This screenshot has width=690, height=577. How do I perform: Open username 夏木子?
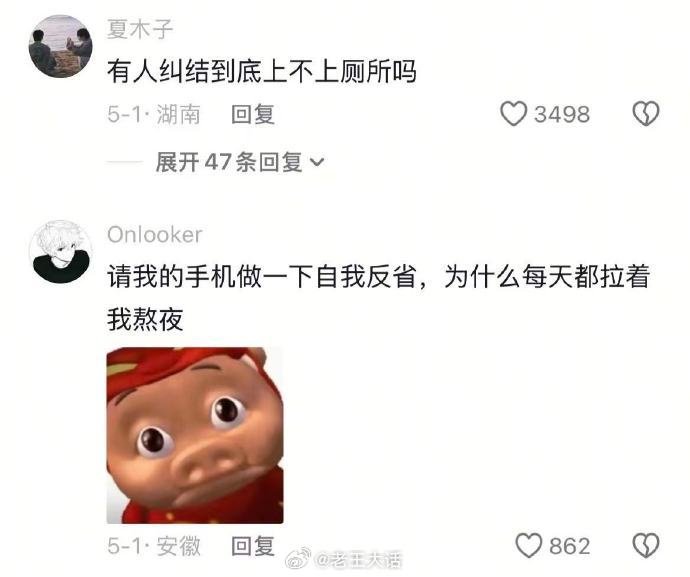[x=140, y=29]
